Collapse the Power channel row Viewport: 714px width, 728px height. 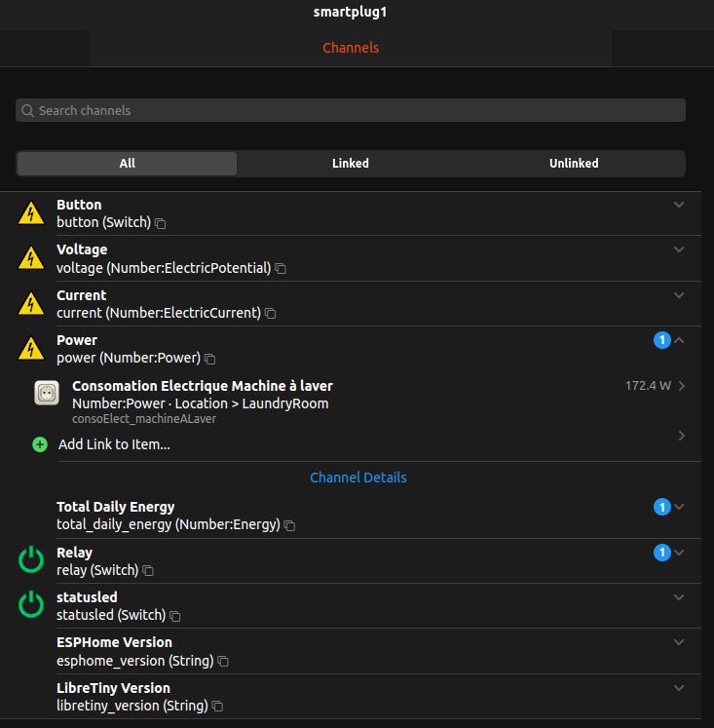(679, 340)
